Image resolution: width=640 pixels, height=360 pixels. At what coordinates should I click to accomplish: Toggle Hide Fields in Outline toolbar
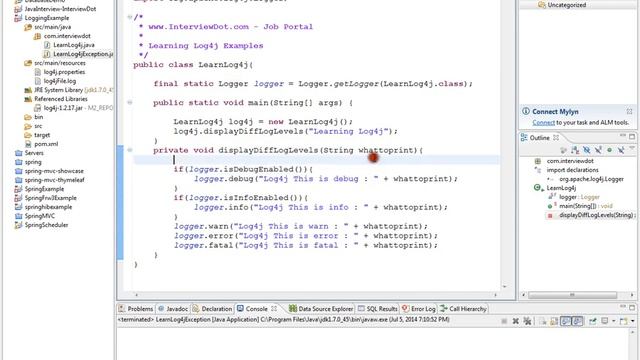(x=587, y=150)
